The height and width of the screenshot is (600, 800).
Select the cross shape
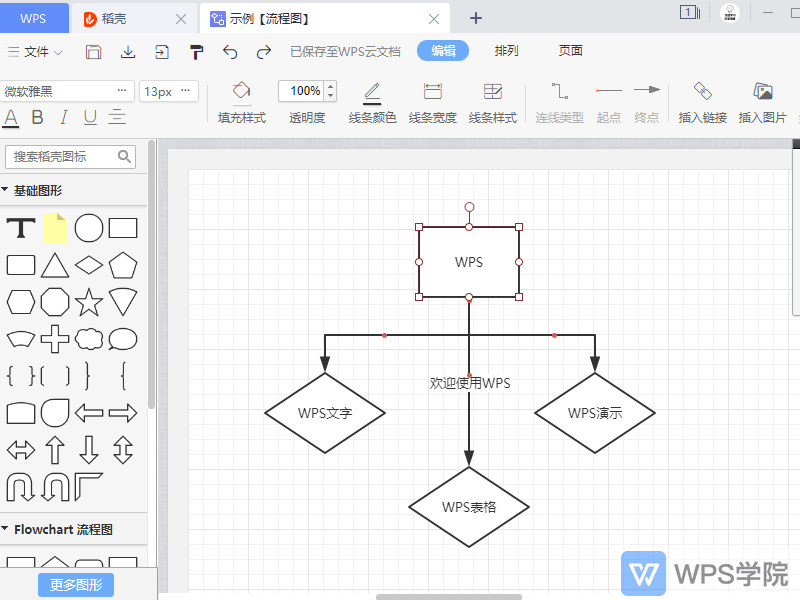(55, 339)
